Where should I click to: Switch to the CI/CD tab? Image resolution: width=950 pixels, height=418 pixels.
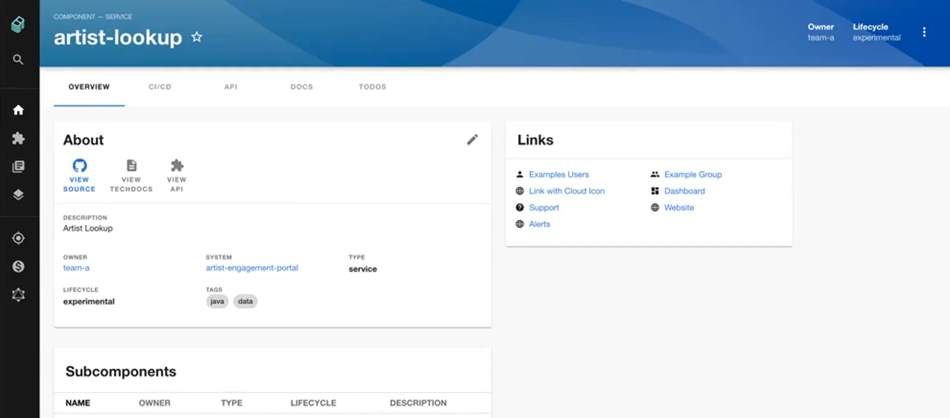pyautogui.click(x=160, y=87)
